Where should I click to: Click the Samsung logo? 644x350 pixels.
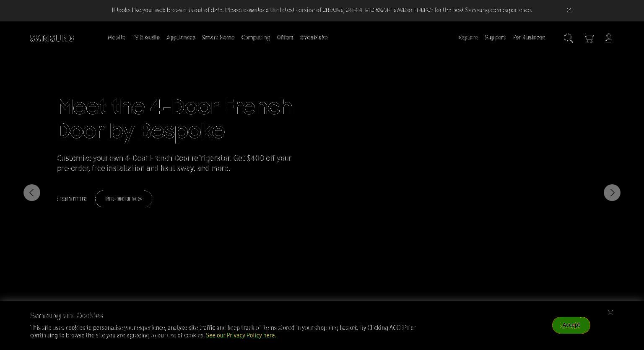pos(52,38)
